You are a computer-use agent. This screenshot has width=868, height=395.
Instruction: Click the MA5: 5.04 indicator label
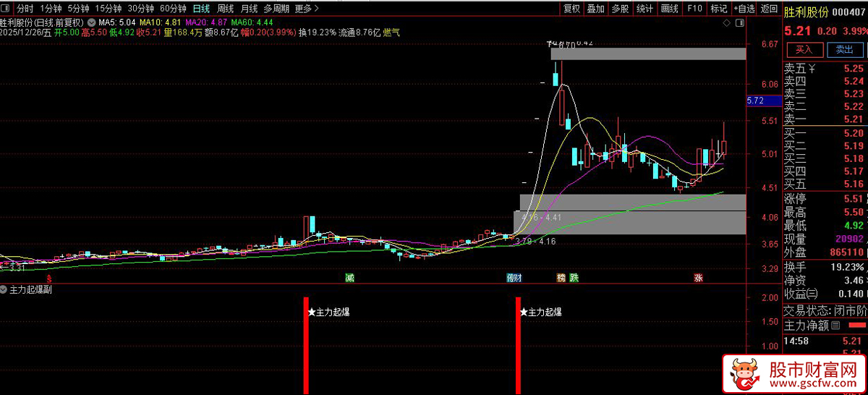pyautogui.click(x=117, y=22)
